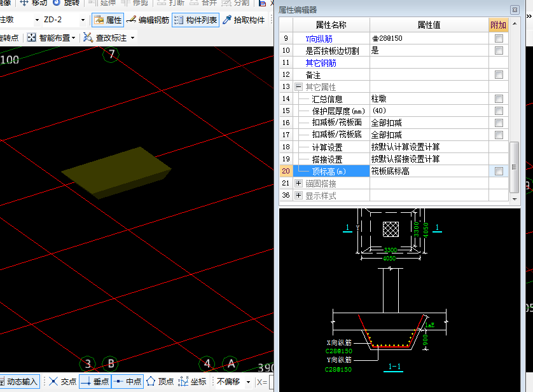
Task: Expand the 显示样式 group
Action: coord(298,195)
